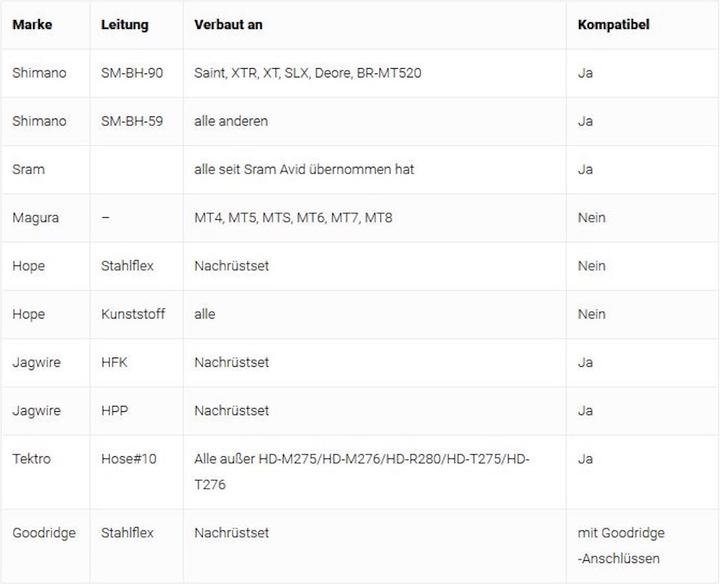Click the HFK hose cell

115,362
